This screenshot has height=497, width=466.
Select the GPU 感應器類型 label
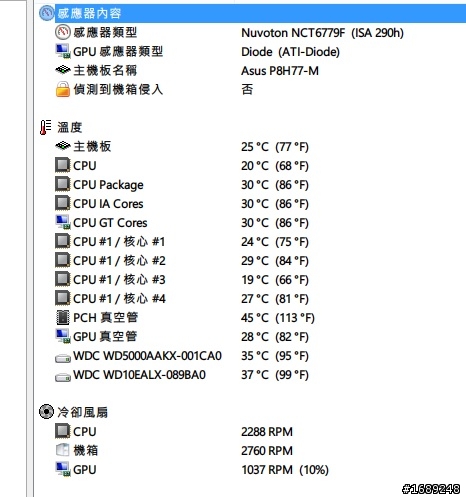(118, 51)
